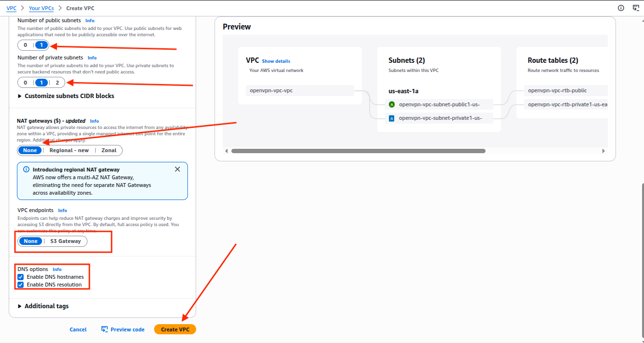Open Show details link in VPC preview
The width and height of the screenshot is (644, 343).
(276, 61)
